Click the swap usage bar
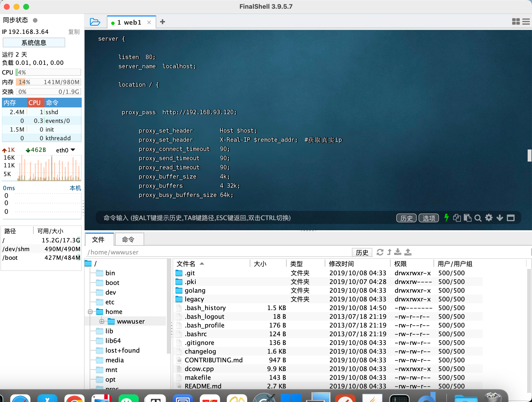 pos(48,92)
